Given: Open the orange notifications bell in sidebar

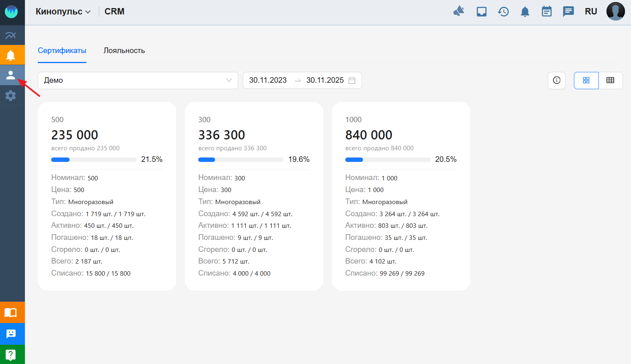Looking at the screenshot, I should click(11, 55).
